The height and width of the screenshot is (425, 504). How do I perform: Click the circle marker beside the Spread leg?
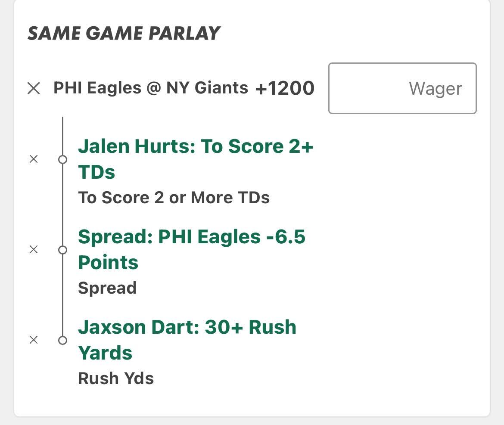point(62,250)
